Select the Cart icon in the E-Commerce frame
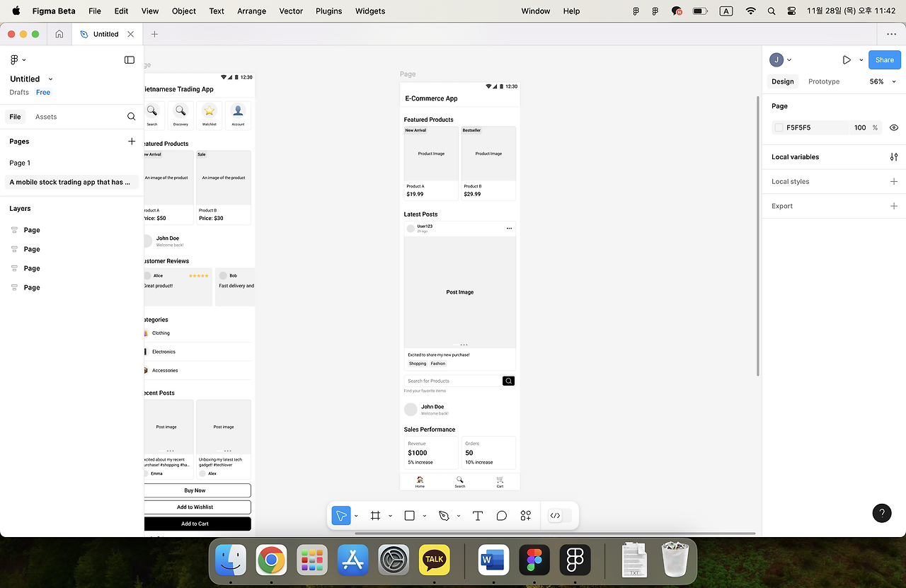This screenshot has width=906, height=588. point(500,479)
